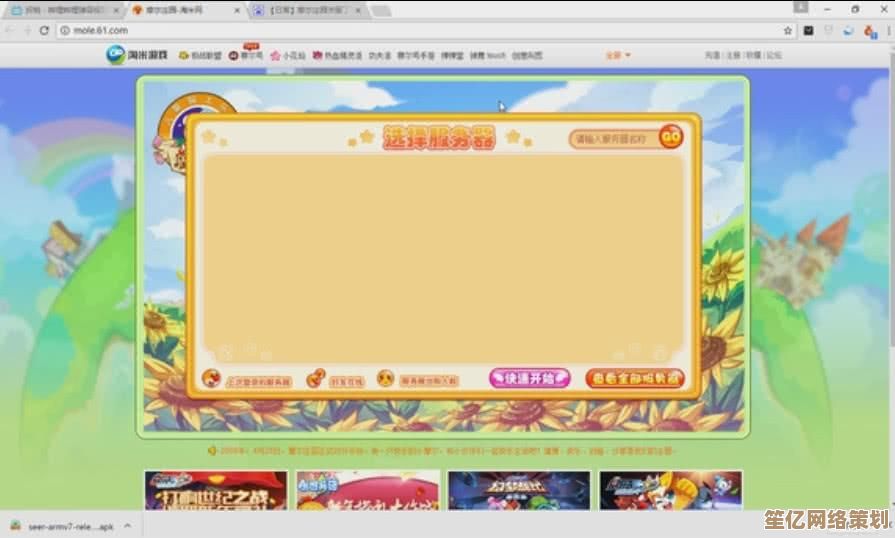Reload the page with the refresh icon
895x538 pixels.
44,31
